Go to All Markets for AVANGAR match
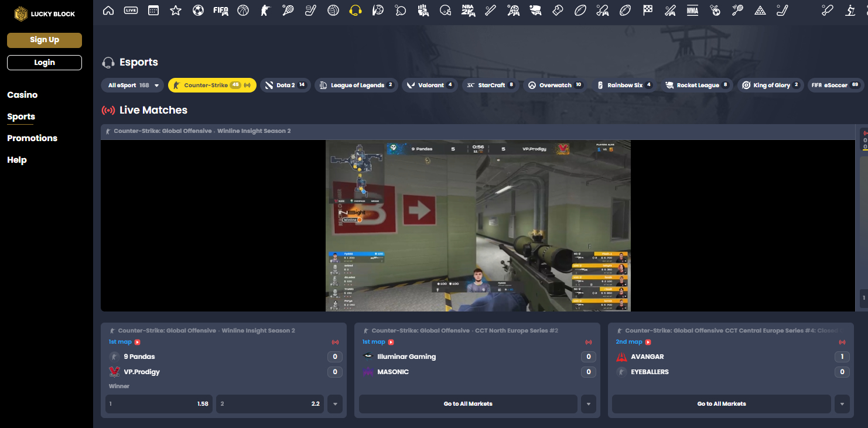The image size is (868, 428). (722, 404)
